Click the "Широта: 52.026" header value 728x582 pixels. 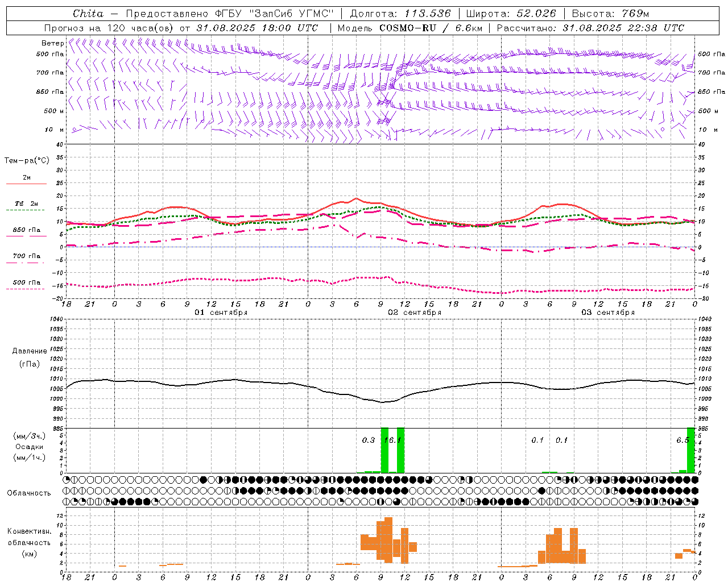[511, 14]
